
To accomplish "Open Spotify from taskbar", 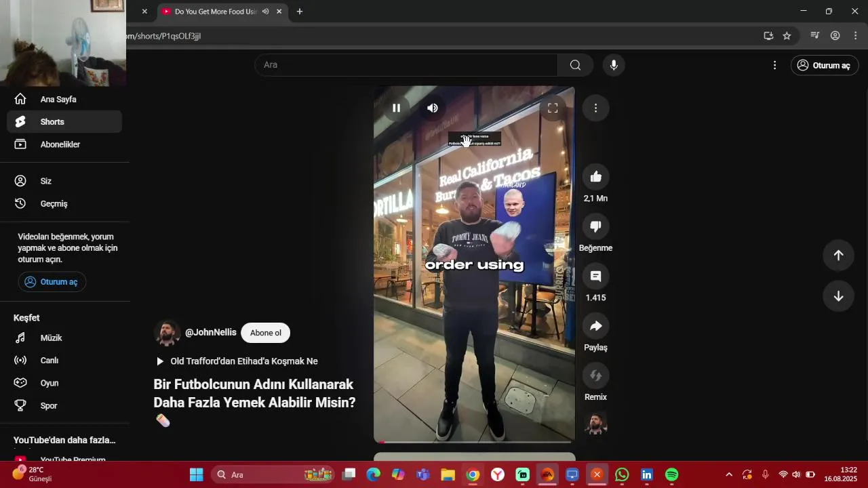I will click(671, 474).
